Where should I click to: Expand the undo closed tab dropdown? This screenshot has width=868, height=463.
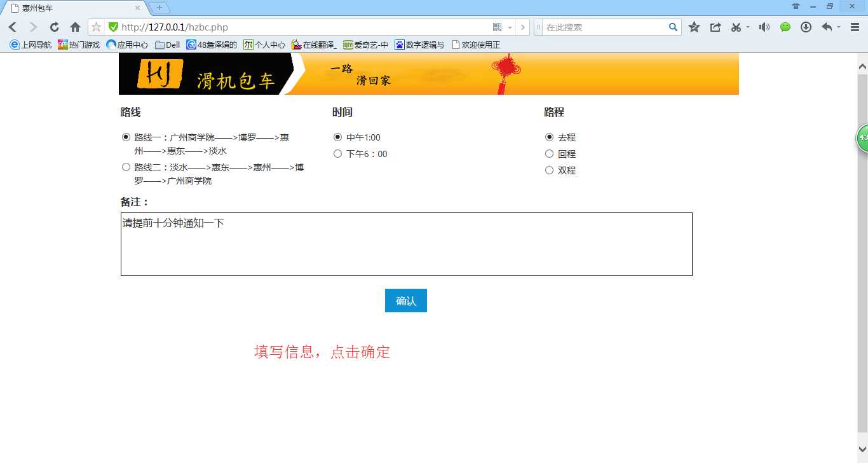(839, 27)
